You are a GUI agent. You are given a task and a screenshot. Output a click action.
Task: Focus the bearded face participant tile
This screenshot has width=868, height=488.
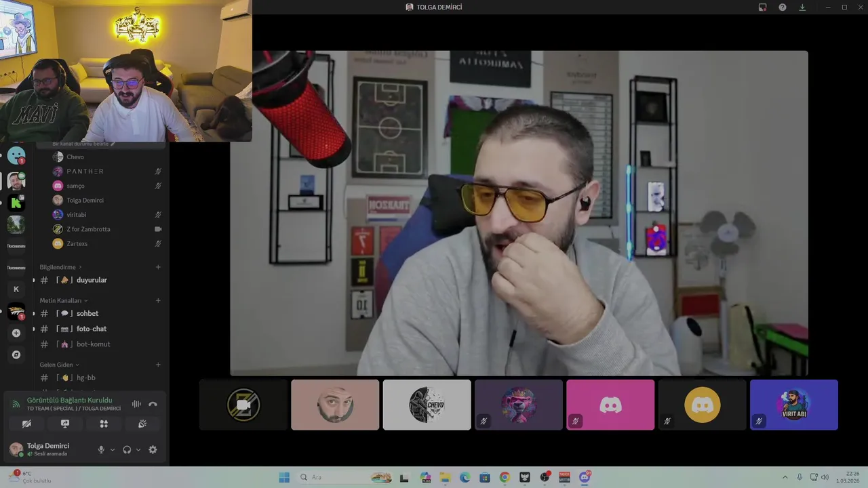(335, 405)
